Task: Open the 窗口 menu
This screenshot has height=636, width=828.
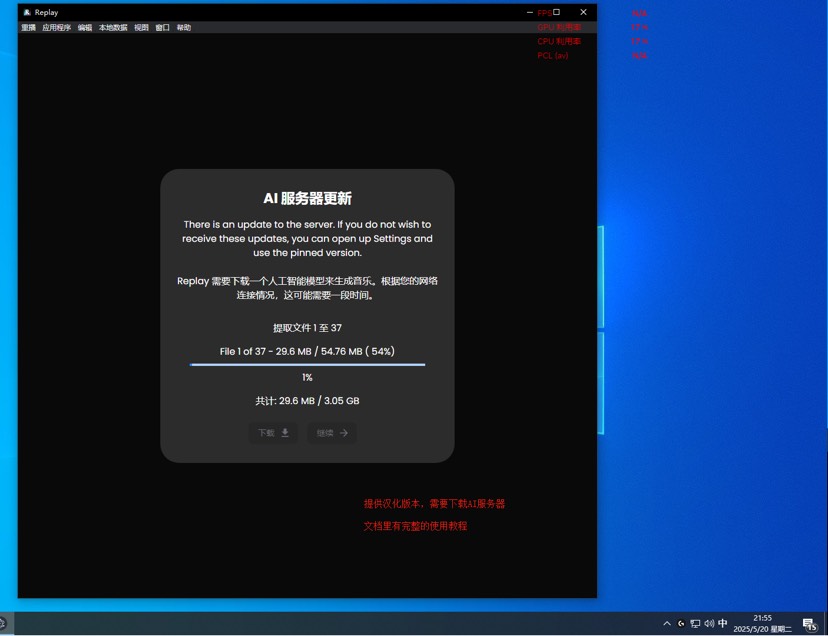Action: tap(163, 27)
